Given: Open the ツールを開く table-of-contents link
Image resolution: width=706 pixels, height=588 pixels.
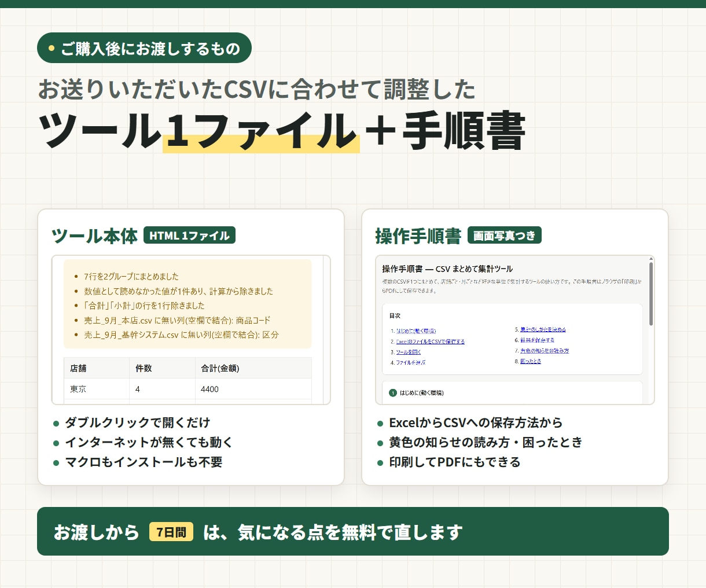Looking at the screenshot, I should point(409,352).
